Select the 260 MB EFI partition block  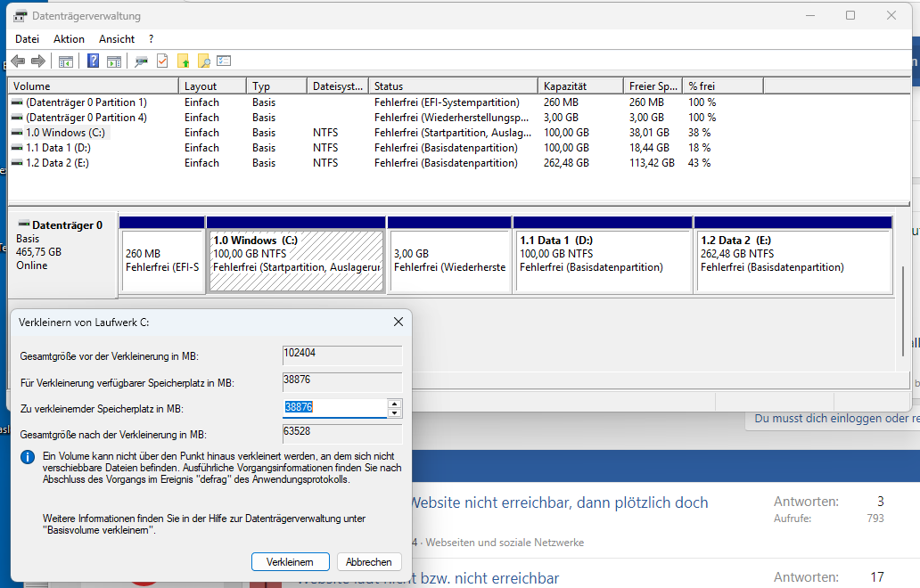tap(162, 255)
